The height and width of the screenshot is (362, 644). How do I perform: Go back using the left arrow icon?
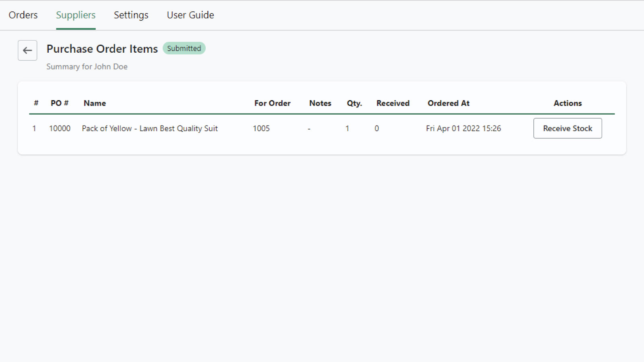click(27, 50)
